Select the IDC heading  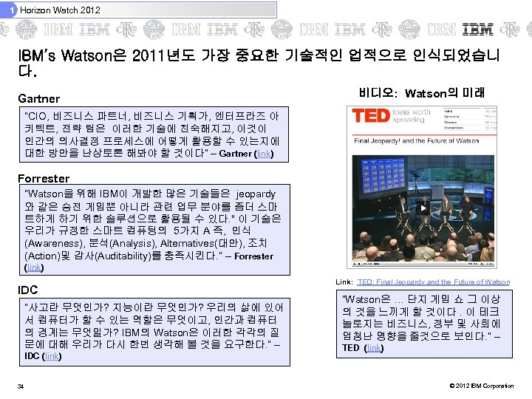click(x=28, y=290)
